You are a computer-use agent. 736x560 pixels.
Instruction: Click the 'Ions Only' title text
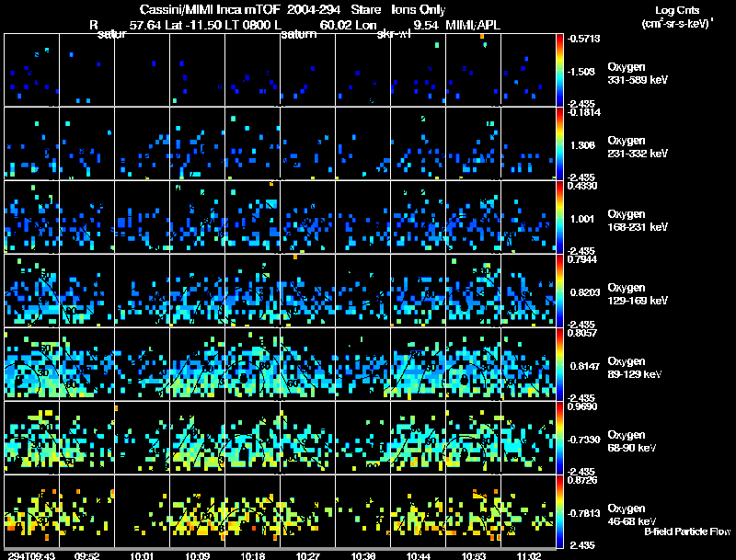point(419,9)
